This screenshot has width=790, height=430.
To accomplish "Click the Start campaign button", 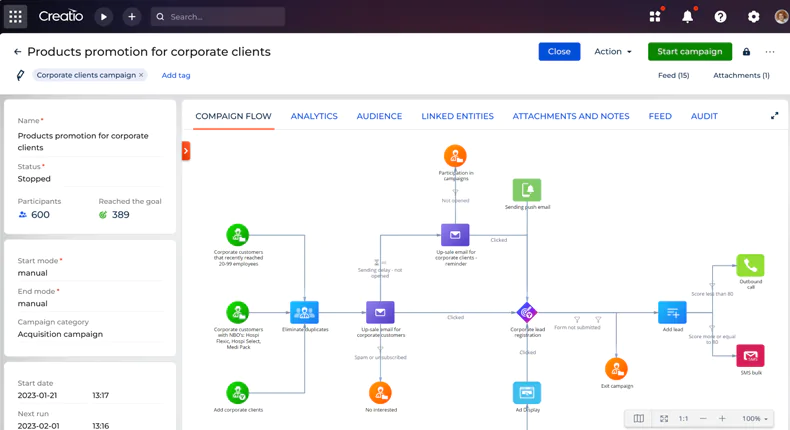I will (690, 51).
